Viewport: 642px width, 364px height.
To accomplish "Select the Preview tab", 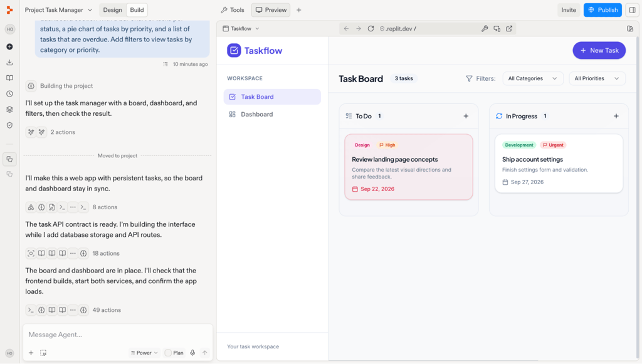I will [x=271, y=10].
